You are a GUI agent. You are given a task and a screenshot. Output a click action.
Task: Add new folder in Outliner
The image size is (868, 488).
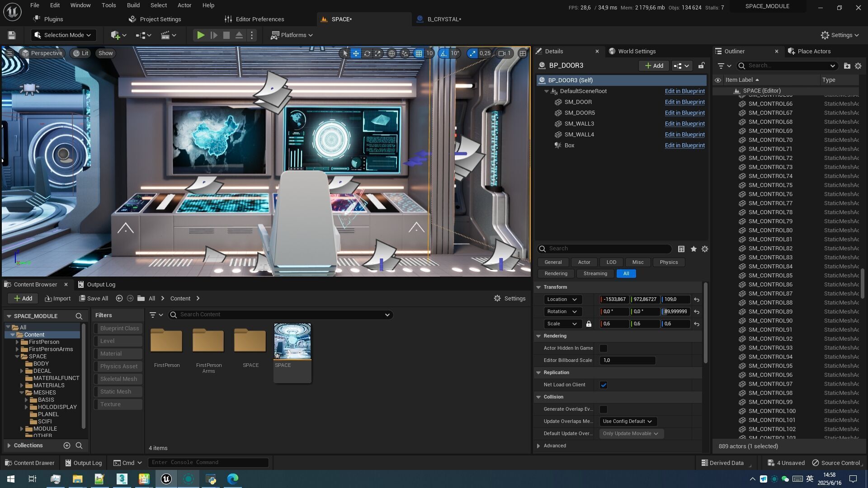(847, 66)
